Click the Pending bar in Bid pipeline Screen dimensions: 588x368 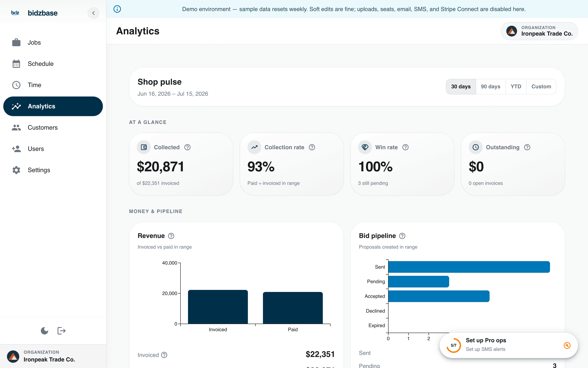[x=419, y=282]
